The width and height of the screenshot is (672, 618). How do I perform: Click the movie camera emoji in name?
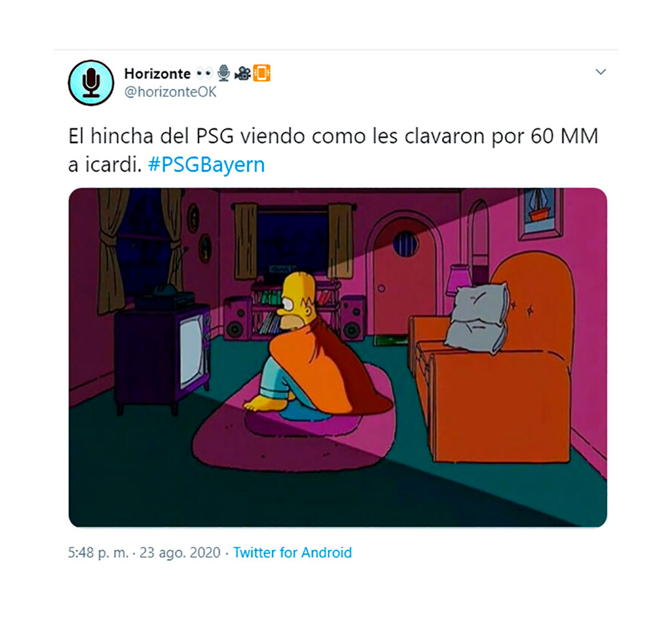pyautogui.click(x=243, y=73)
